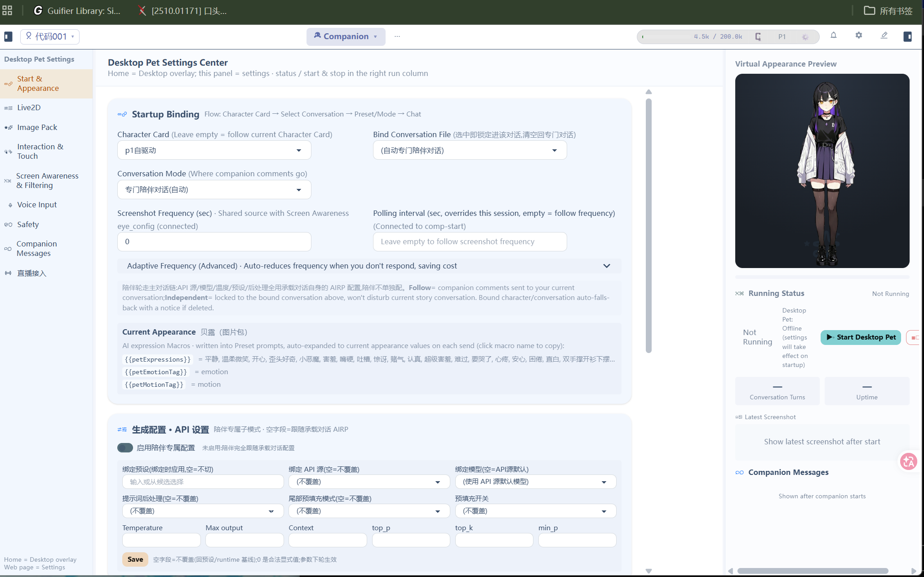Select the Image Pack tab
The image size is (924, 577).
pyautogui.click(x=46, y=127)
